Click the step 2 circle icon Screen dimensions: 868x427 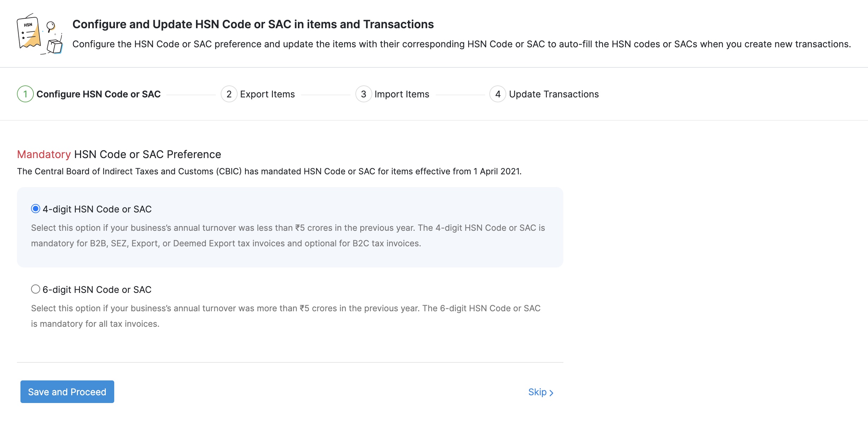tap(229, 94)
